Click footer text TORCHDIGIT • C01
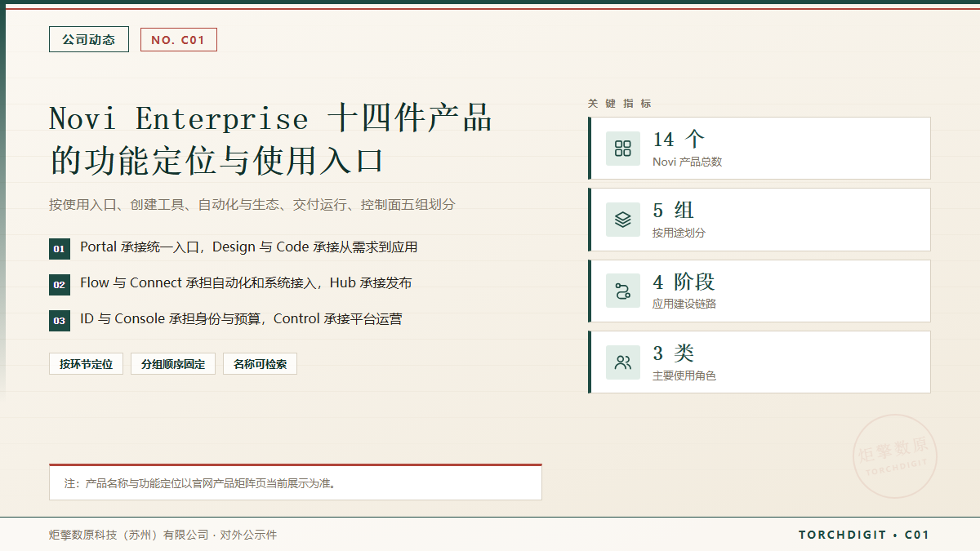 (864, 535)
